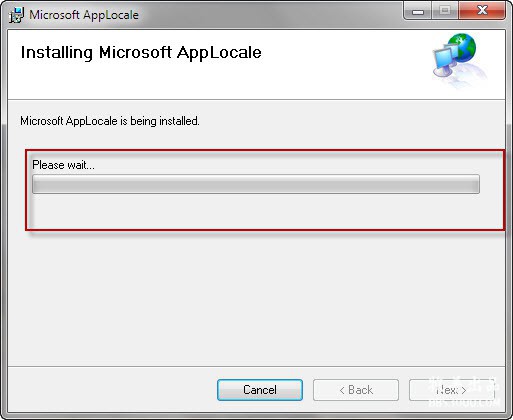Cancel the AppLocale installation
Viewport: 513px width, 420px height.
click(x=260, y=390)
